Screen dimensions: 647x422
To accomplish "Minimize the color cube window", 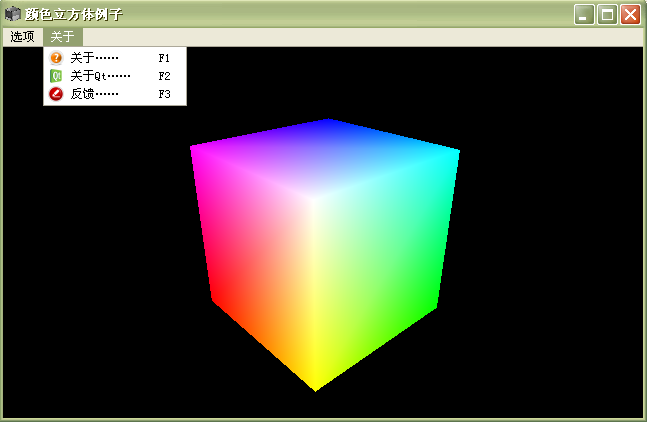I will click(584, 14).
